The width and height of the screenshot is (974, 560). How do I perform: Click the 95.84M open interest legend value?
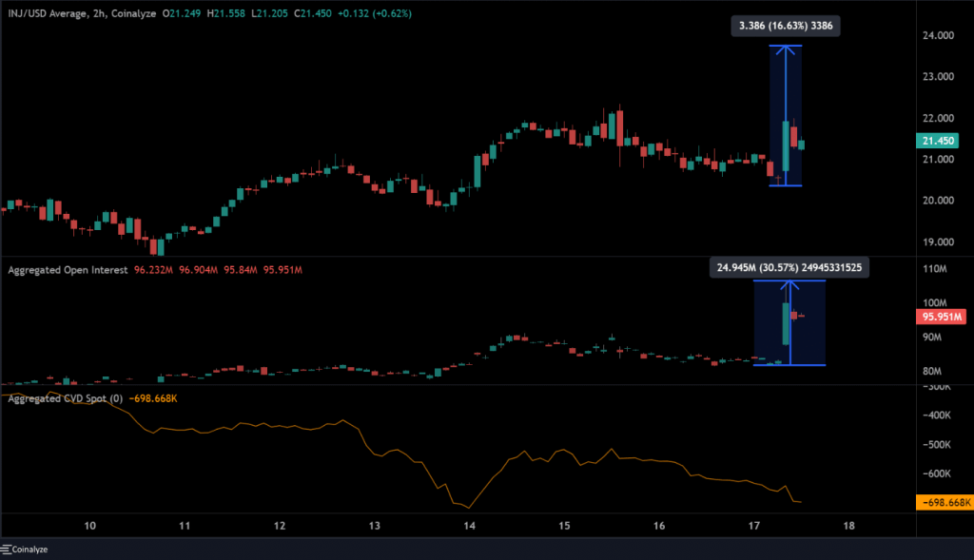(241, 270)
